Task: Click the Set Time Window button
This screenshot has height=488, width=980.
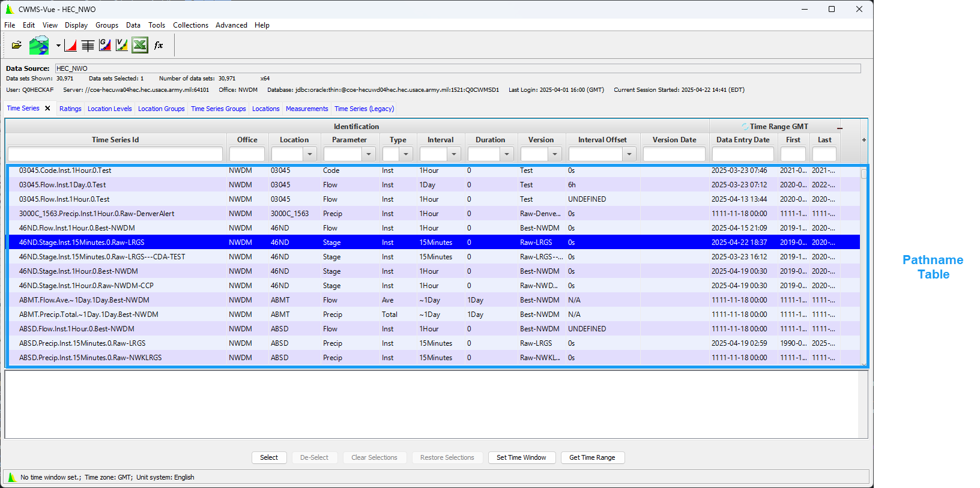Action: [521, 457]
